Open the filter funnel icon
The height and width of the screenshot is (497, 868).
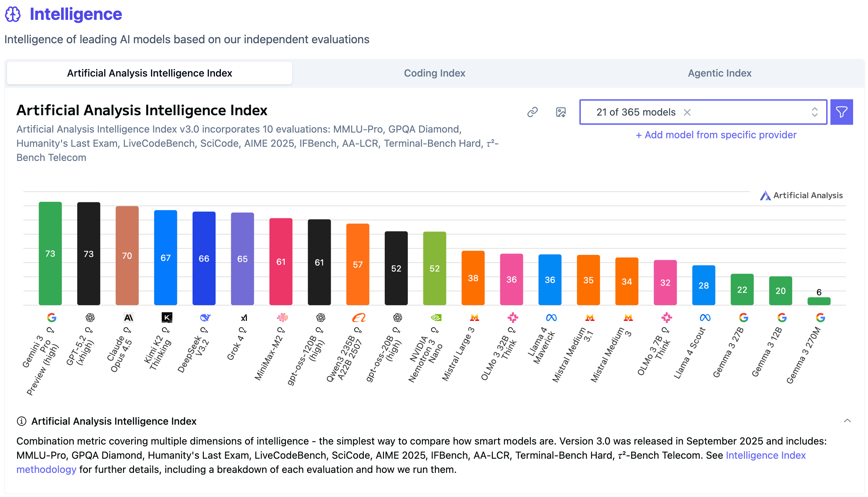[x=841, y=112]
